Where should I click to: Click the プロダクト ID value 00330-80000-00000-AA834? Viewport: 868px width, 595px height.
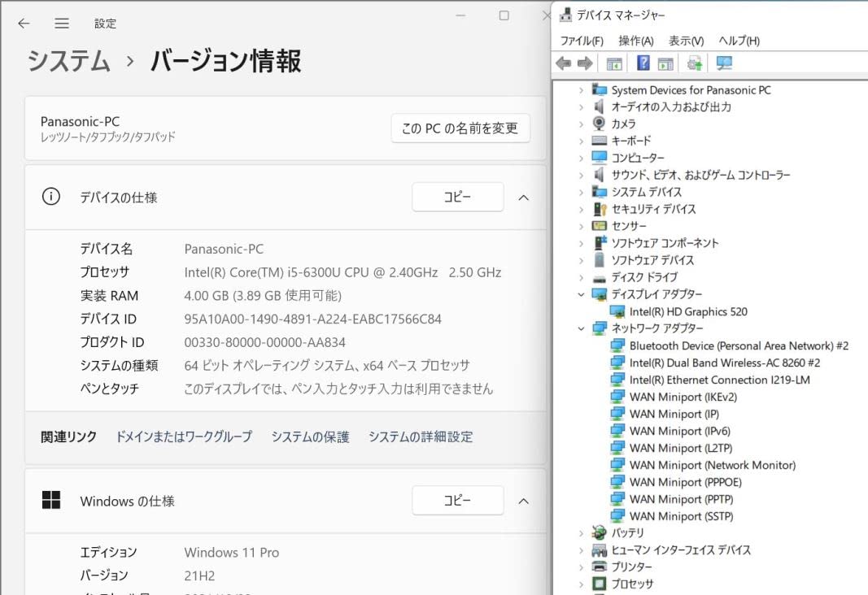pos(264,342)
